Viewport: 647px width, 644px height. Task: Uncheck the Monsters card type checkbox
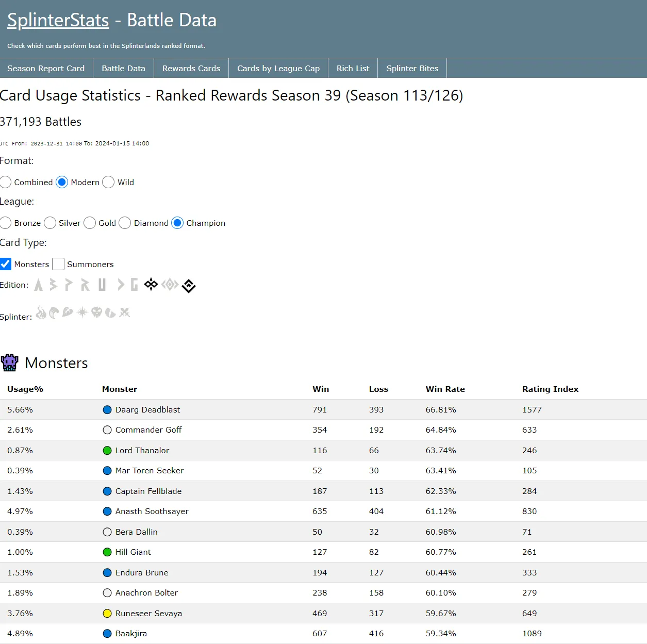click(6, 264)
